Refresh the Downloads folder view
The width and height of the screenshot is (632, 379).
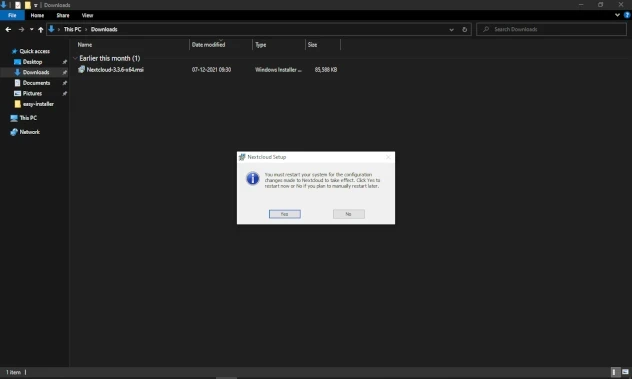464,29
